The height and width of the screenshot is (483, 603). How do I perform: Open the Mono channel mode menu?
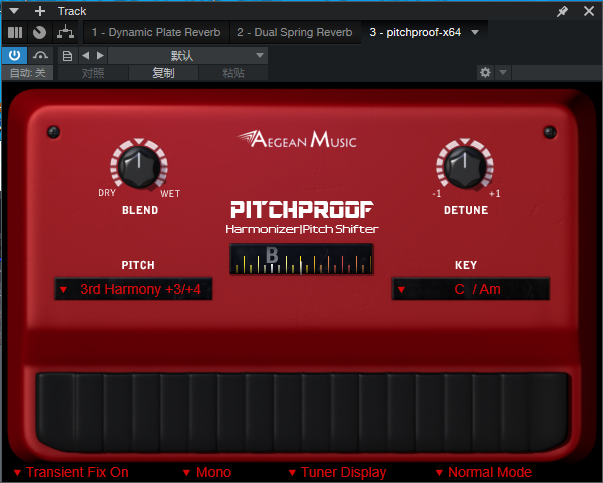pyautogui.click(x=207, y=472)
